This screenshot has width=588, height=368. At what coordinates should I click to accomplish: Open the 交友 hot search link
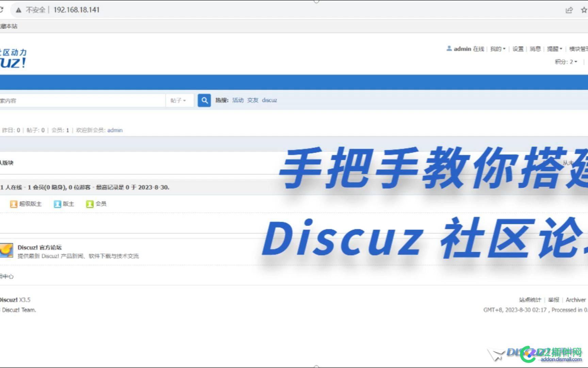(x=253, y=100)
